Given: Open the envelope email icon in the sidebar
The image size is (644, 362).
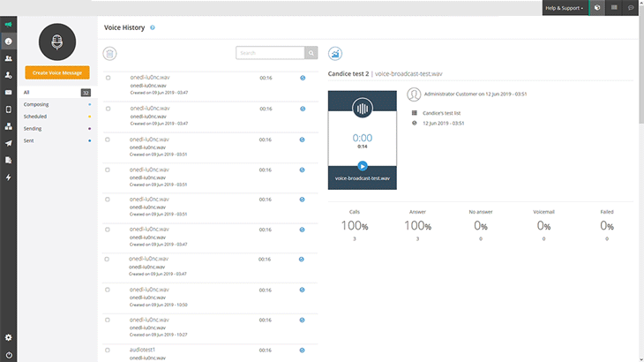Looking at the screenshot, I should (x=9, y=93).
